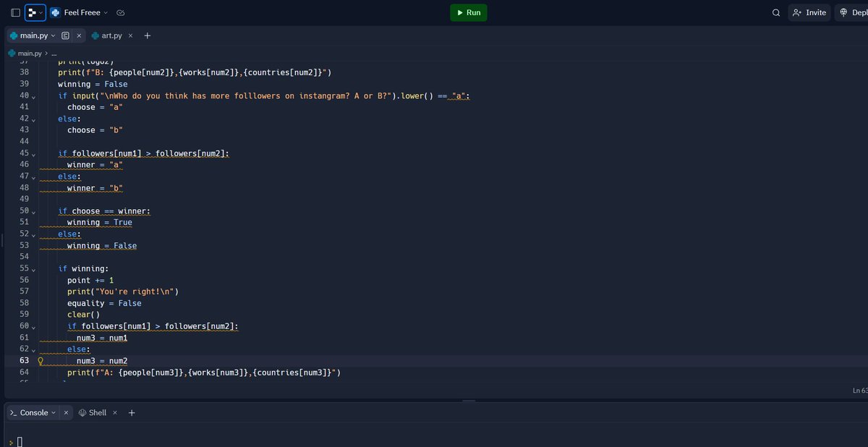
Task: Collapse the fold arrow on line 45
Action: pyautogui.click(x=33, y=154)
